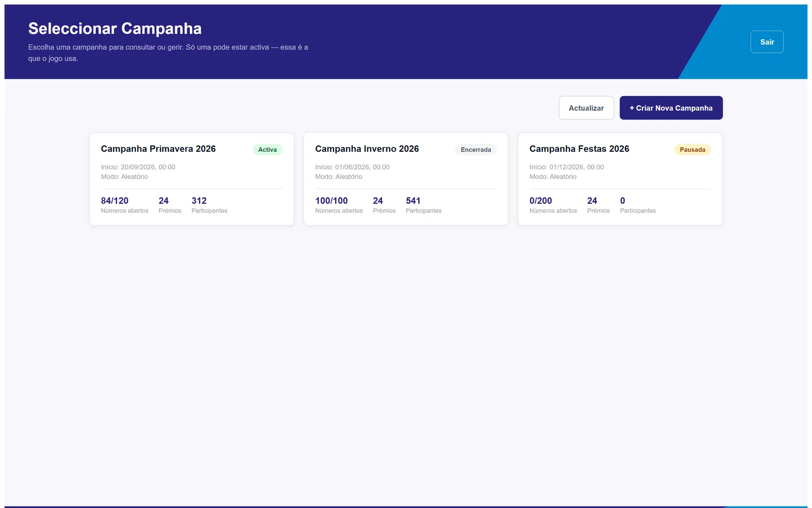The image size is (812, 508).
Task: Click the start date 01/12/2026, 00:00
Action: click(577, 167)
